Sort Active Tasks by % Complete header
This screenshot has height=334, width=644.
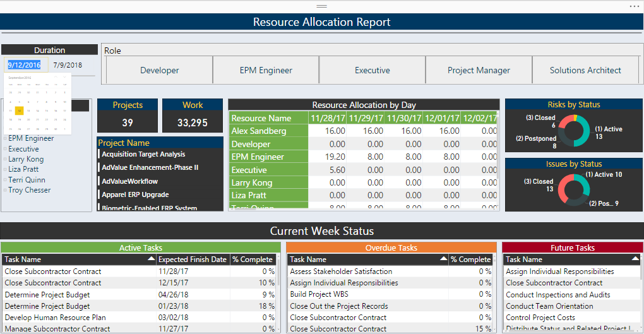coord(253,259)
